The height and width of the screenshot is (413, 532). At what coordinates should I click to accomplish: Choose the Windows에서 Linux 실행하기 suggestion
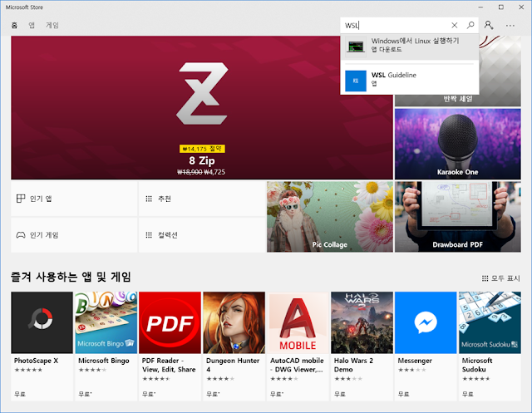coord(410,47)
